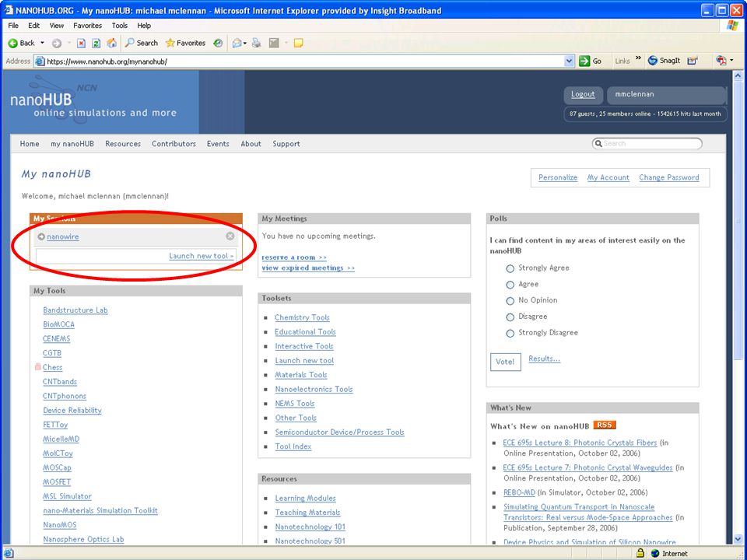Open the Tools menu

pyautogui.click(x=120, y=26)
